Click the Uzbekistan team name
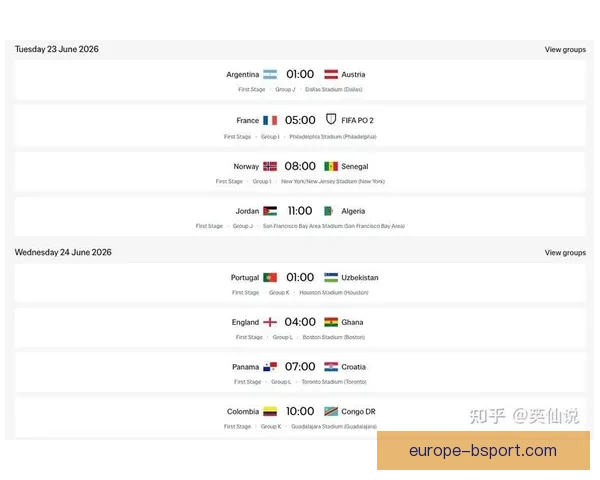Image resolution: width=600 pixels, height=480 pixels. point(359,277)
